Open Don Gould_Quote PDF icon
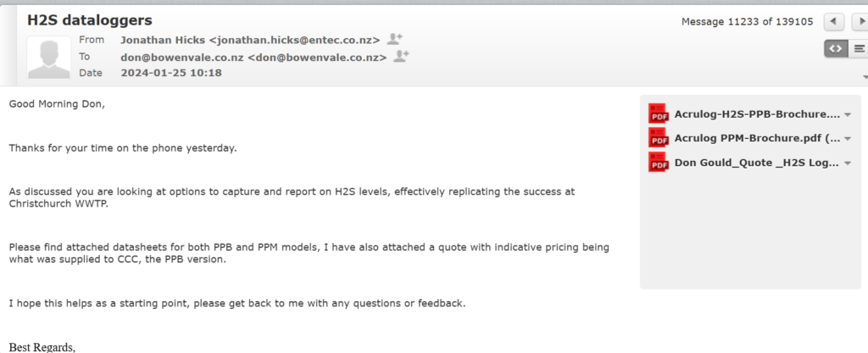This screenshot has width=868, height=353. click(x=659, y=162)
